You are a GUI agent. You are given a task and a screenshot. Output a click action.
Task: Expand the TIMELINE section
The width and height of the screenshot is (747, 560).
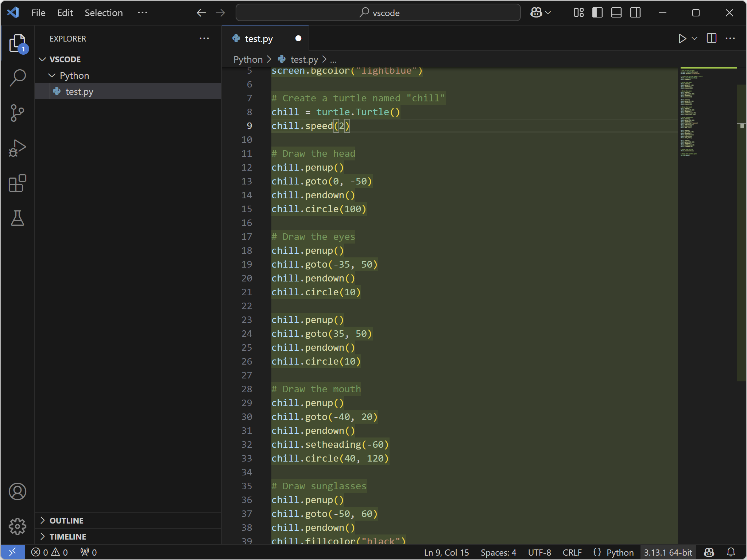(68, 537)
